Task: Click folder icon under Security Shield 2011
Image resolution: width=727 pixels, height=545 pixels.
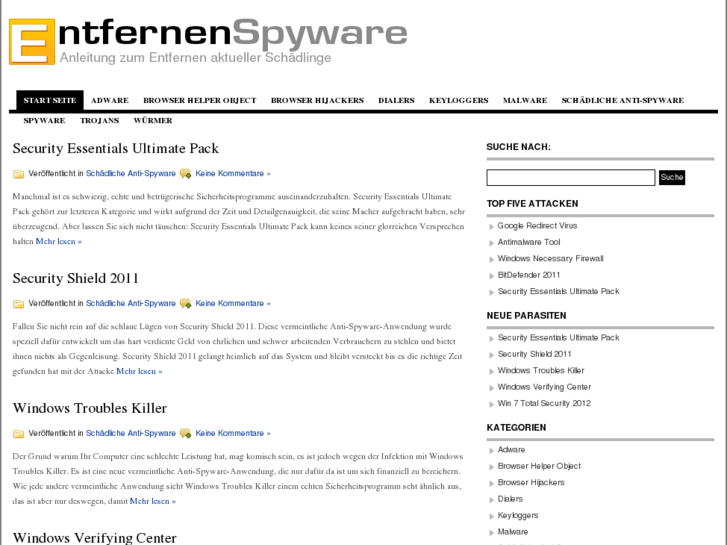Action: (x=19, y=304)
